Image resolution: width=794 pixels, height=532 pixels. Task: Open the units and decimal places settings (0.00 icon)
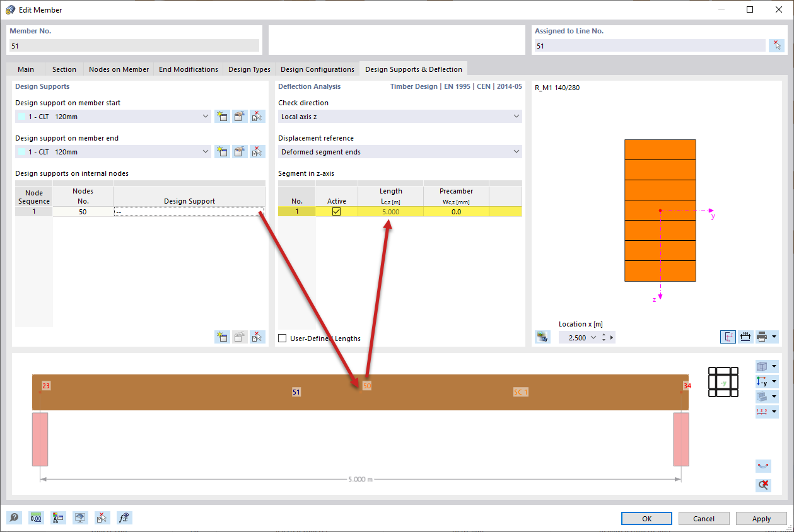coord(36,518)
